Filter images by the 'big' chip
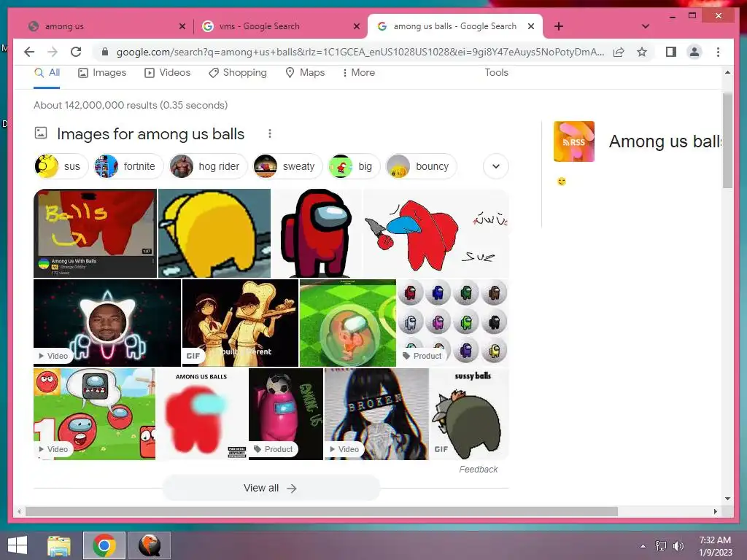The height and width of the screenshot is (560, 747). [354, 166]
